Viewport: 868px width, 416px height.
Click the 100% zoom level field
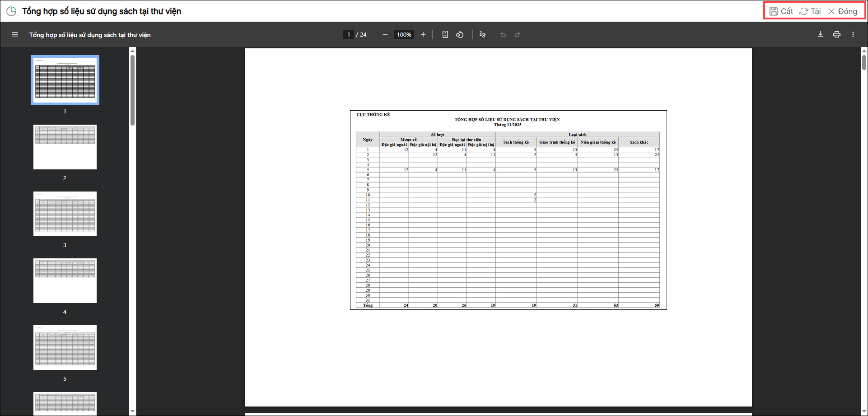[x=404, y=35]
